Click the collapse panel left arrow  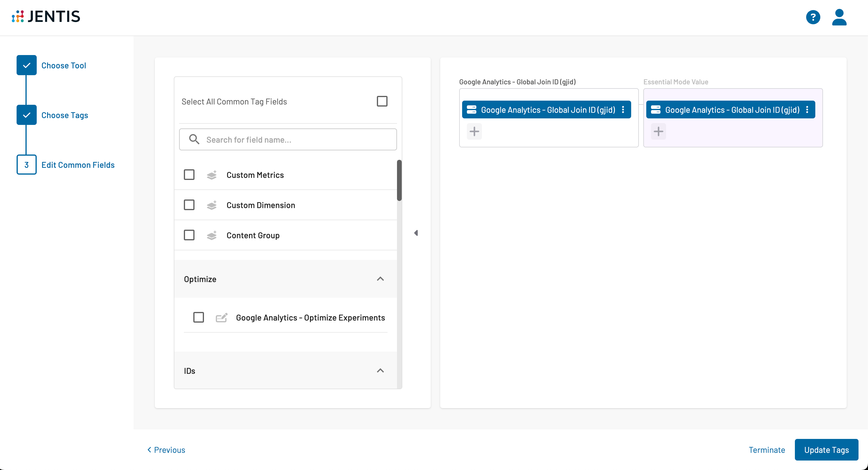[416, 233]
